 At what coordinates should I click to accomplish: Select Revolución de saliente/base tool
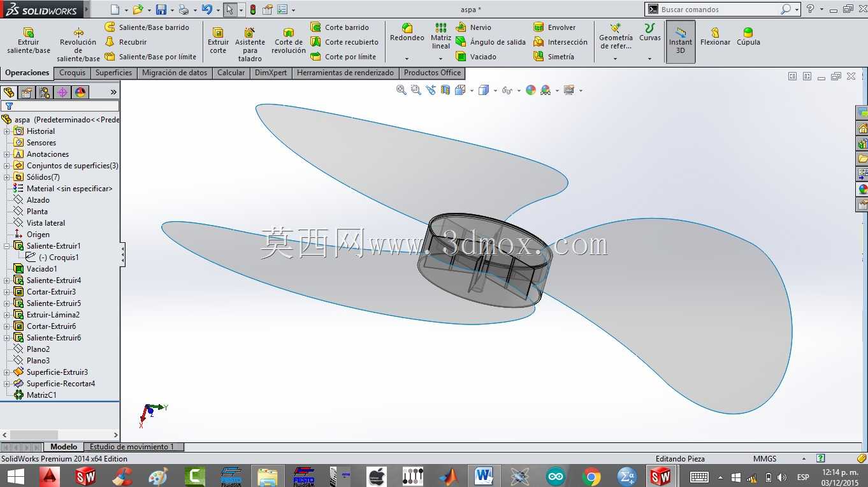pos(78,45)
